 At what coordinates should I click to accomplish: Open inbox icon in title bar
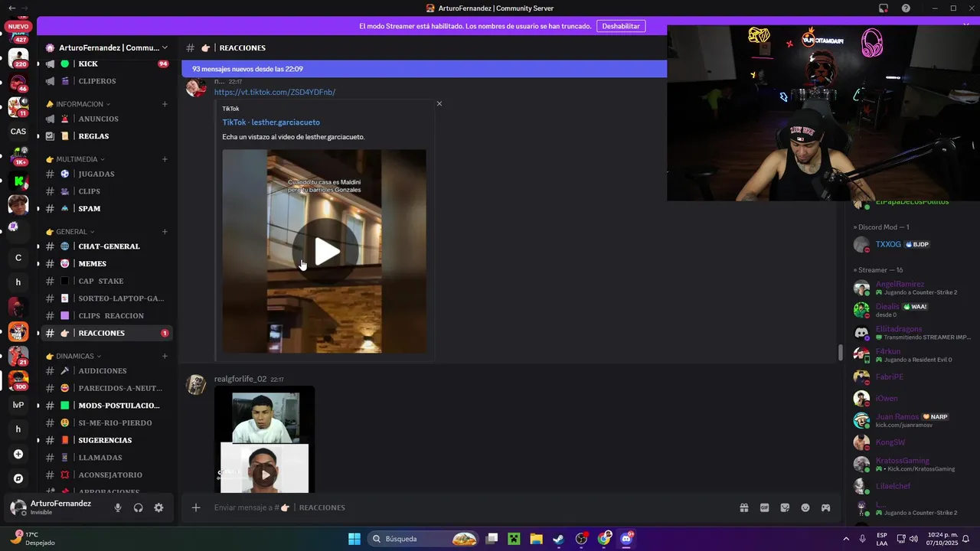pos(884,8)
